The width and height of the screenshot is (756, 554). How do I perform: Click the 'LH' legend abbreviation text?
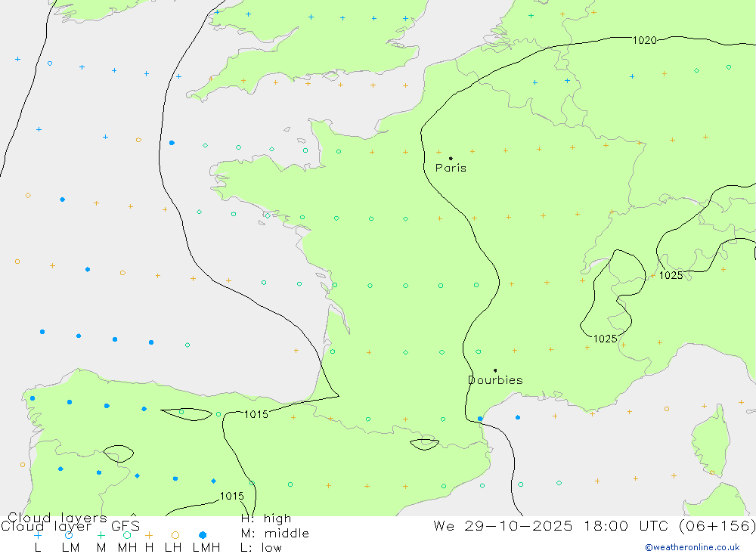click(x=173, y=548)
